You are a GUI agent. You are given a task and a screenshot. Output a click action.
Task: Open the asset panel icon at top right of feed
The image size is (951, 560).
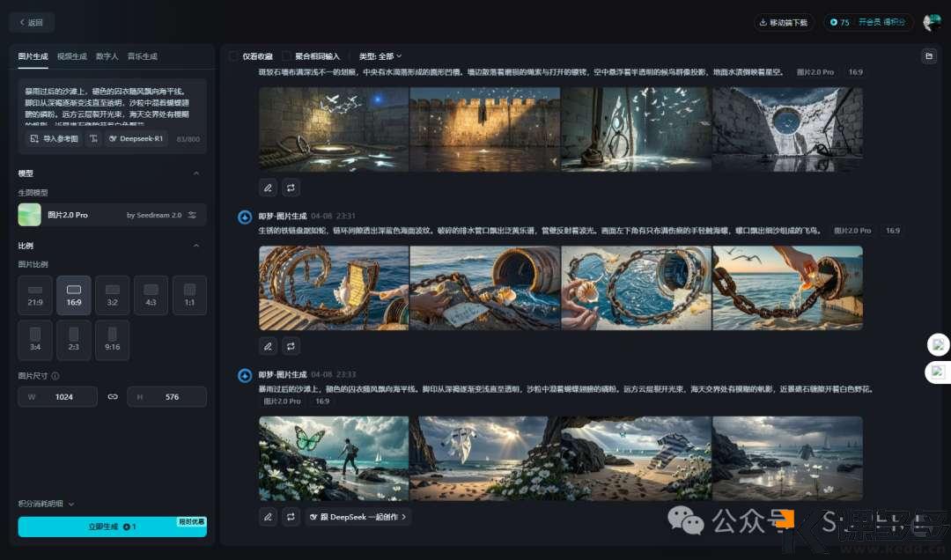929,55
